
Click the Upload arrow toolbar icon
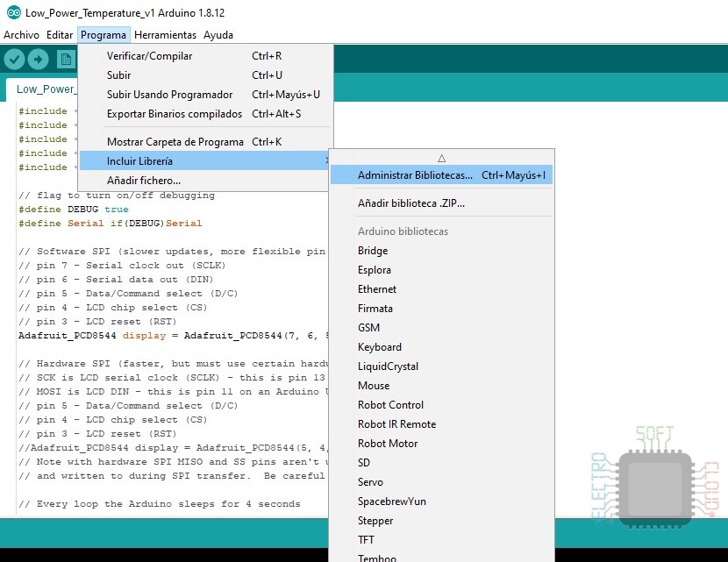[x=38, y=60]
